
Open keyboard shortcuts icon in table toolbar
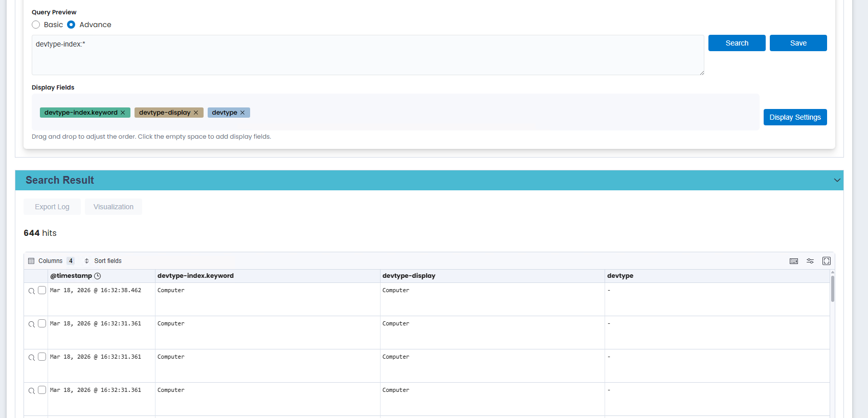[x=794, y=261]
